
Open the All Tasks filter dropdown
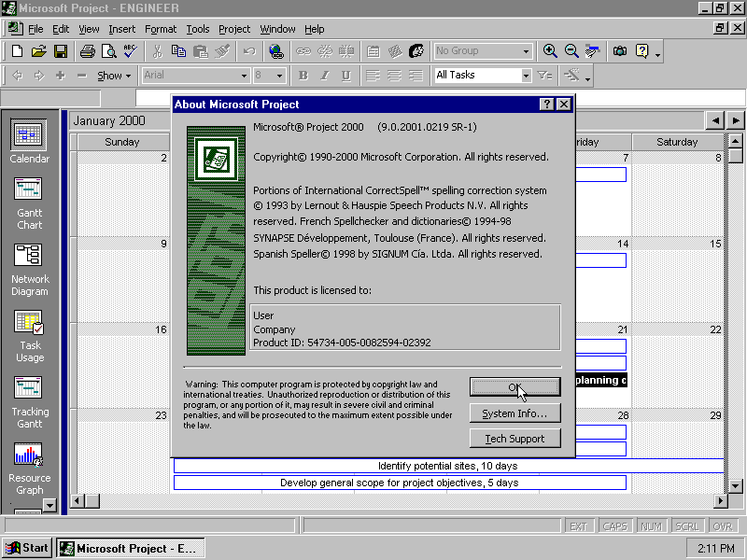[x=526, y=76]
